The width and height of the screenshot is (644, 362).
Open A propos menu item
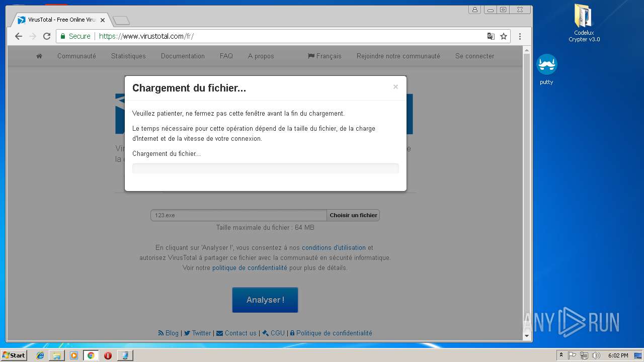click(261, 56)
